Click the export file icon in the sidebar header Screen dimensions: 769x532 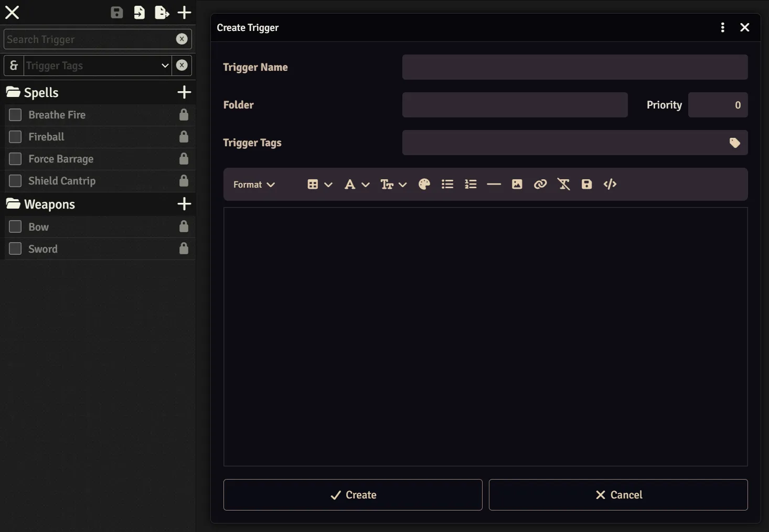coord(162,13)
